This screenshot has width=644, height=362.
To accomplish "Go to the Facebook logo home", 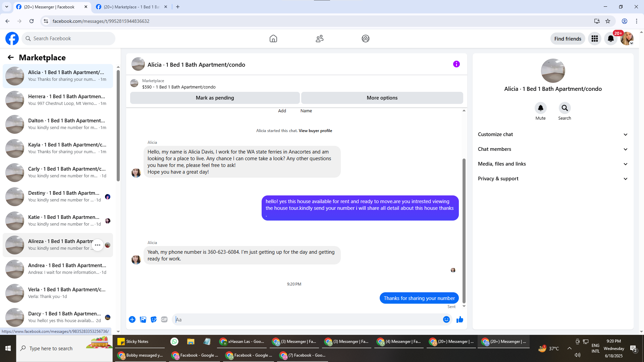I will 12,39.
